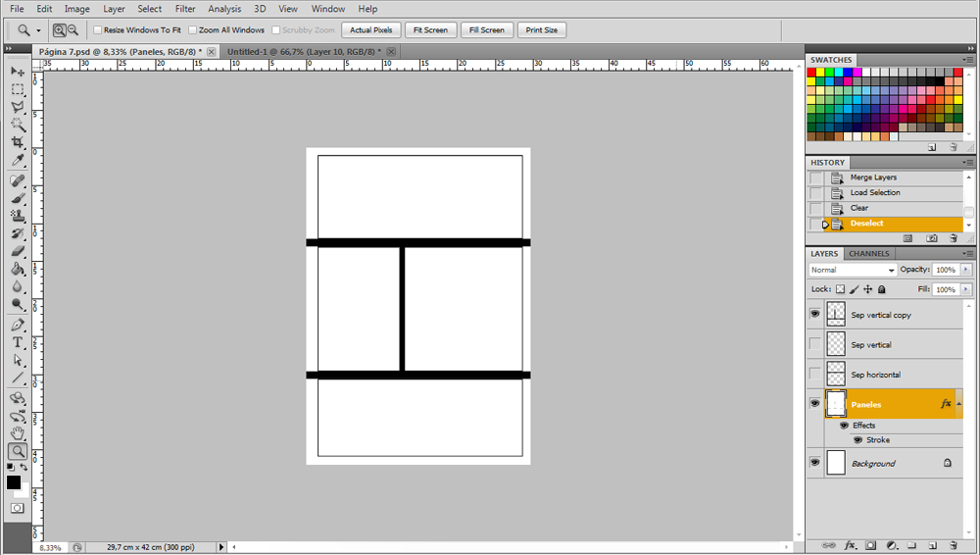Pick the Paint Bucket tool

click(18, 269)
